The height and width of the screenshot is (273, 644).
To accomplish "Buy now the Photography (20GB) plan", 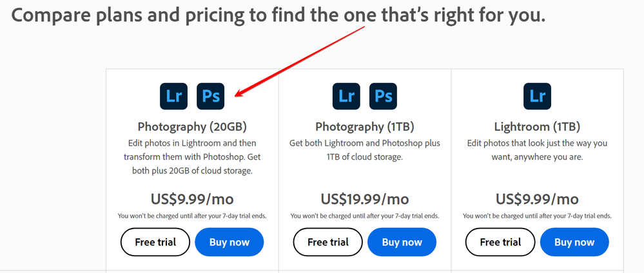I will pyautogui.click(x=229, y=242).
